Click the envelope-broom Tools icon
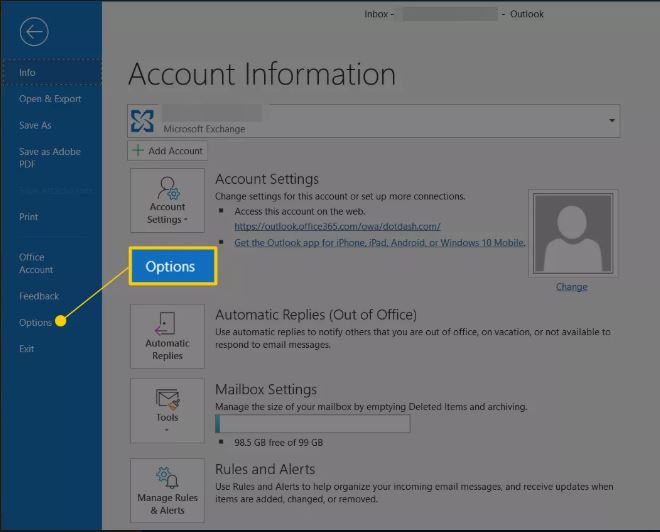 tap(168, 399)
